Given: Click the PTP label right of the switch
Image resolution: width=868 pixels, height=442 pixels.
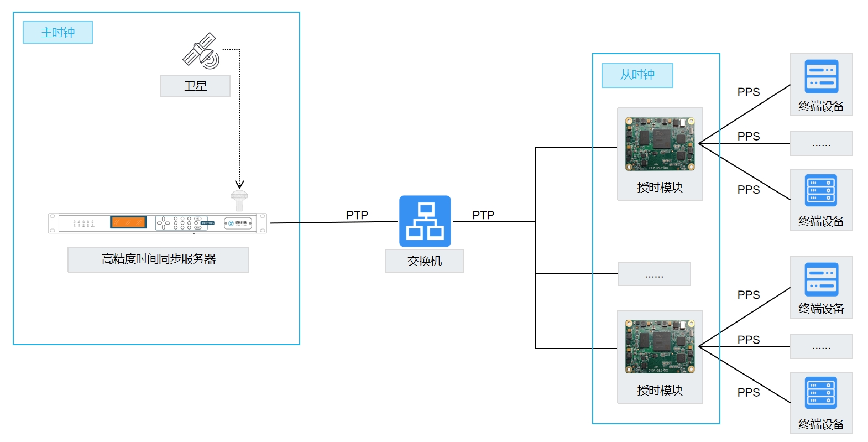Looking at the screenshot, I should coord(483,215).
